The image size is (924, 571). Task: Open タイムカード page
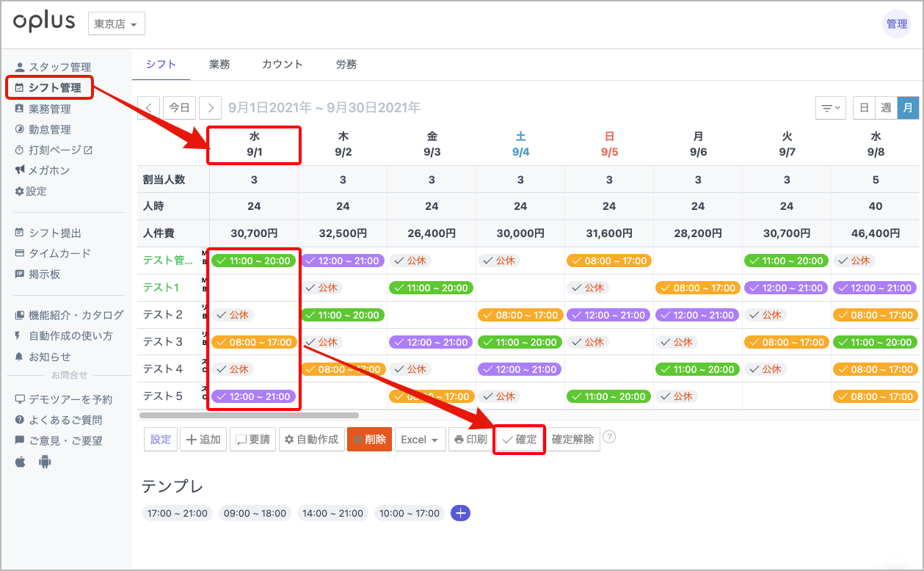point(53,253)
